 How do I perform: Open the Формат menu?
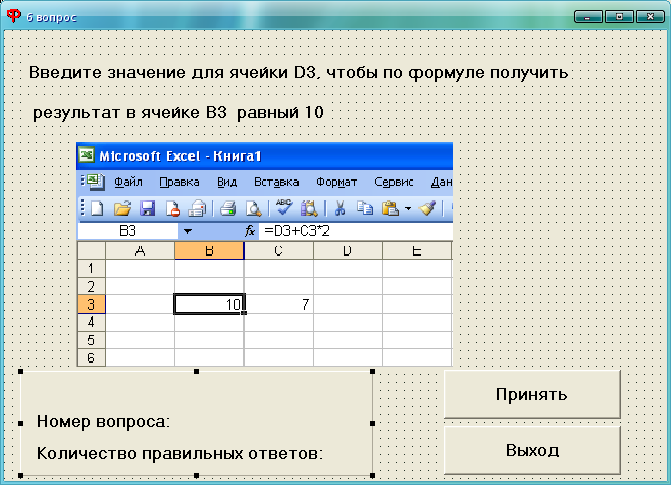[336, 182]
